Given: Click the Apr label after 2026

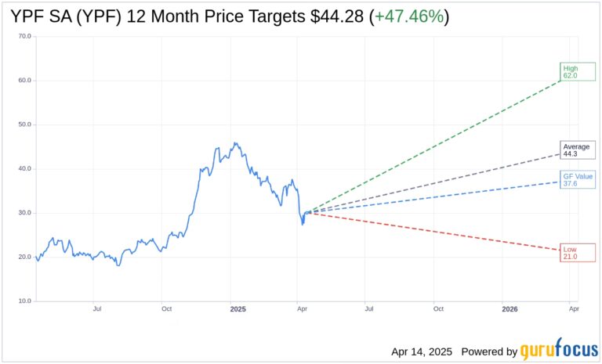Looking at the screenshot, I should tap(573, 310).
